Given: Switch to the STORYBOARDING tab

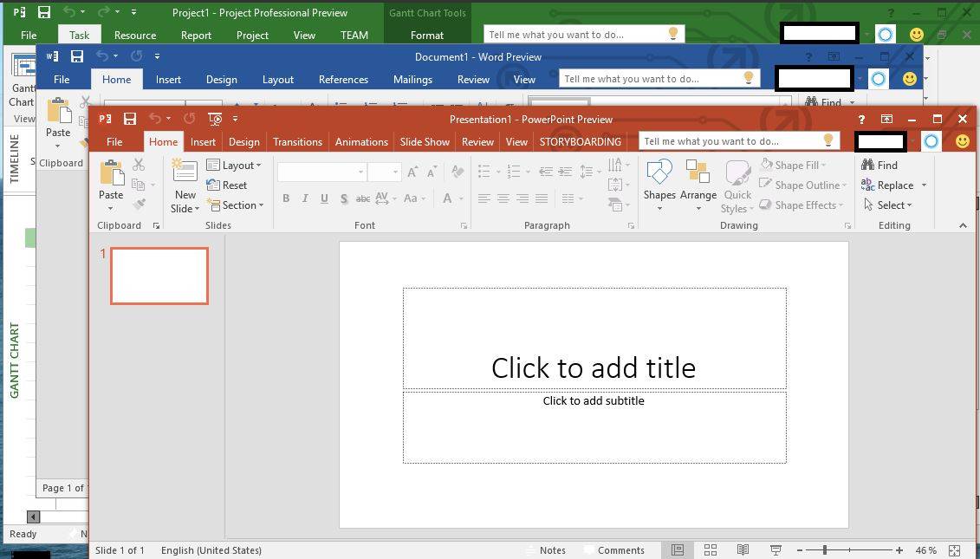Looking at the screenshot, I should 580,142.
